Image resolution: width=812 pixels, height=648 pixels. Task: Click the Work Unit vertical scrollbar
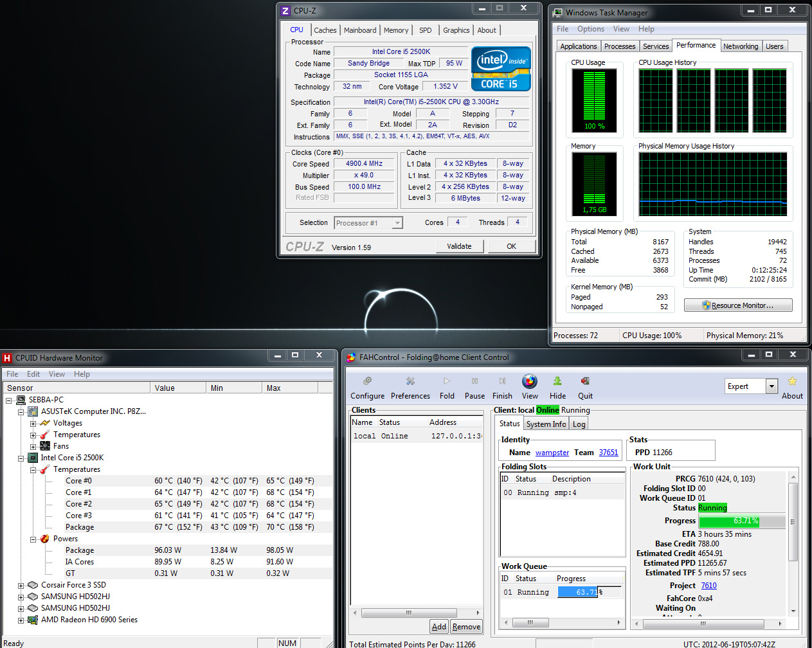pos(793,544)
